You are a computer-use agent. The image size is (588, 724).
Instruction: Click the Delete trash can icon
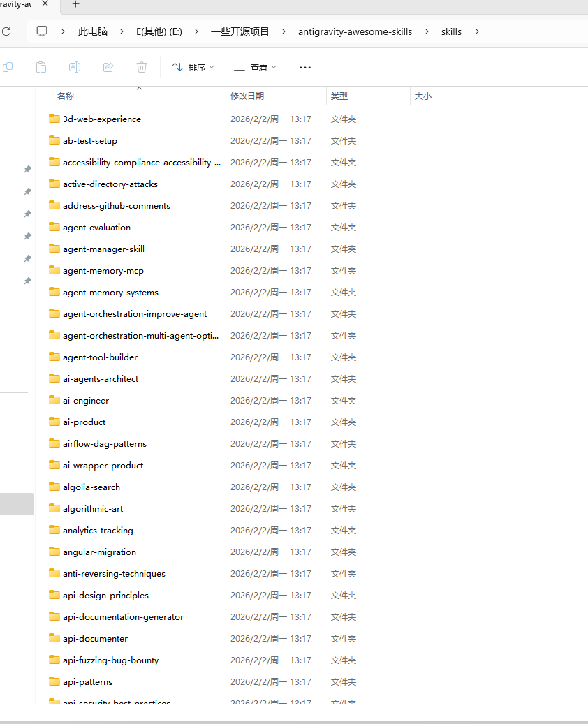142,67
